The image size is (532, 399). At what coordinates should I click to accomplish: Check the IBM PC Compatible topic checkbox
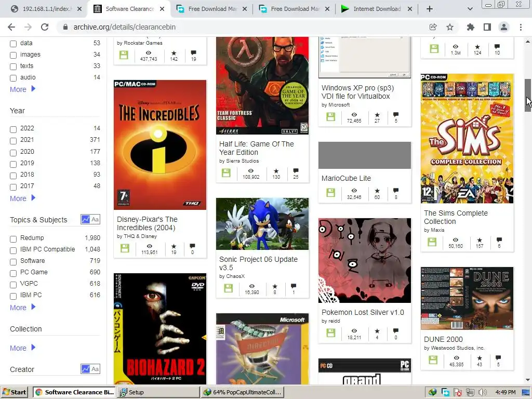(13, 250)
